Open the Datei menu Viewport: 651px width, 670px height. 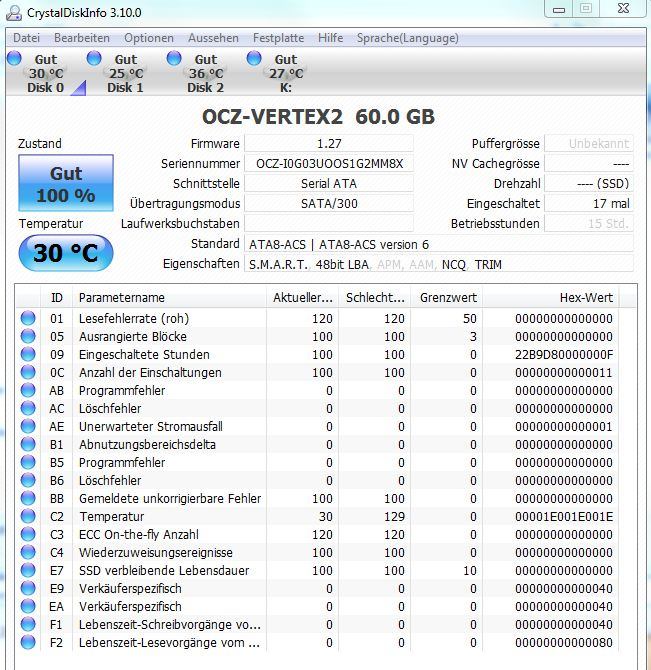click(26, 38)
